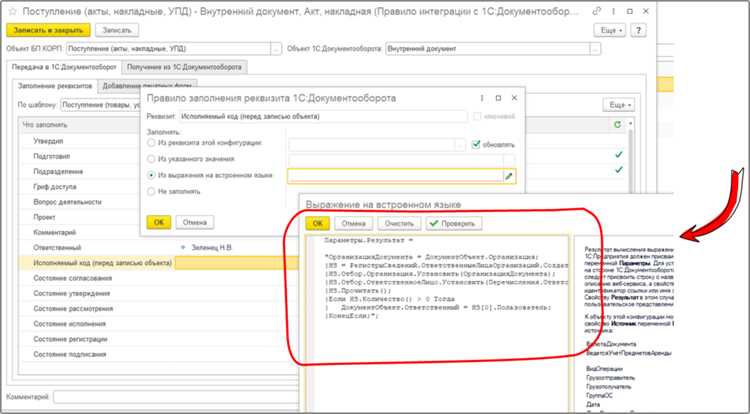Click Отмена in rule dialog
Viewport: 750px width, 414px height.
pyautogui.click(x=195, y=222)
